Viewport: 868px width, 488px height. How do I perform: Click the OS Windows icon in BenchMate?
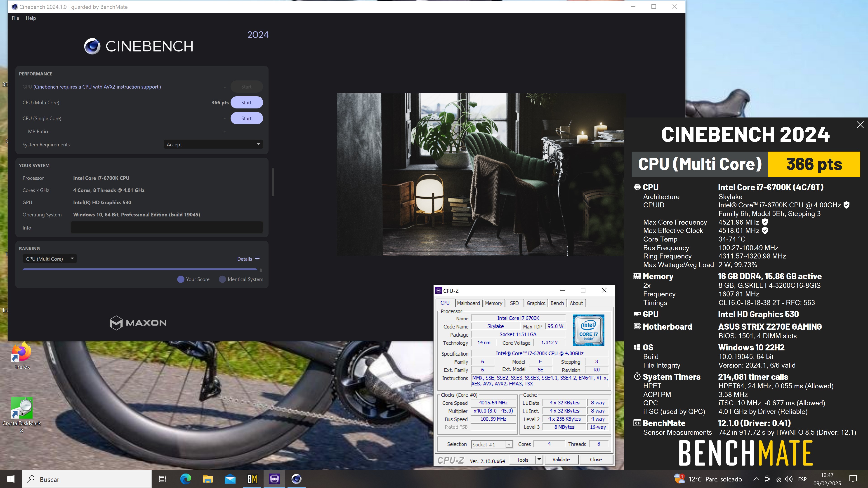(x=637, y=347)
